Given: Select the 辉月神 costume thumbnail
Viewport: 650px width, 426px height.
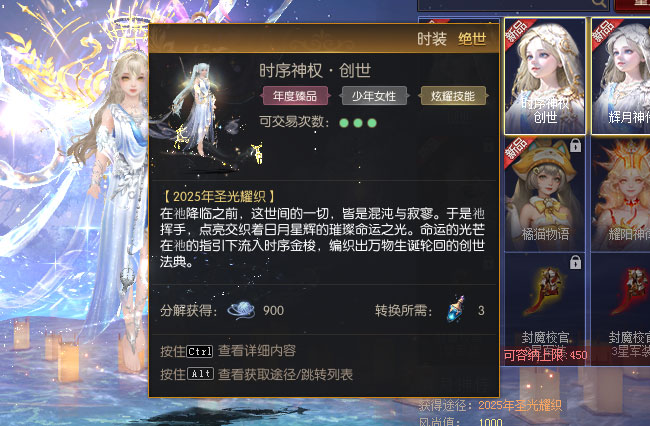Looking at the screenshot, I should click(621, 76).
